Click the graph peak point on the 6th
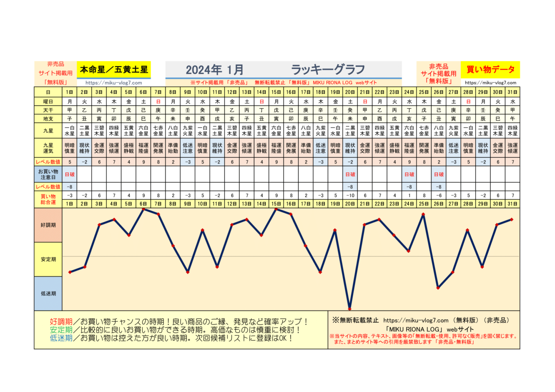The width and height of the screenshot is (555, 392). coord(144,209)
